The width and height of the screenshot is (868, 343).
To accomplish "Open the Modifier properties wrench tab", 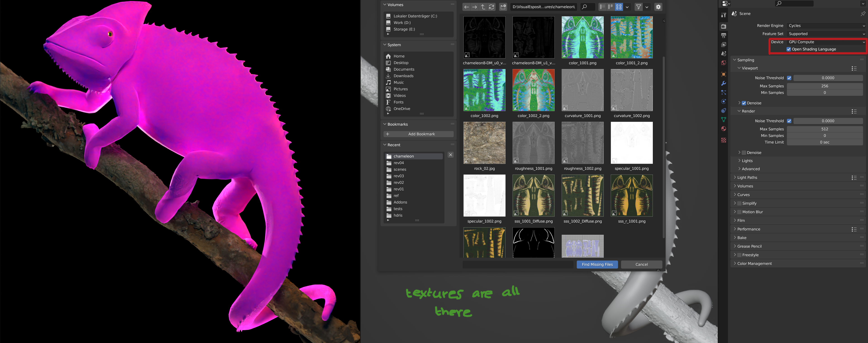I will 723,83.
